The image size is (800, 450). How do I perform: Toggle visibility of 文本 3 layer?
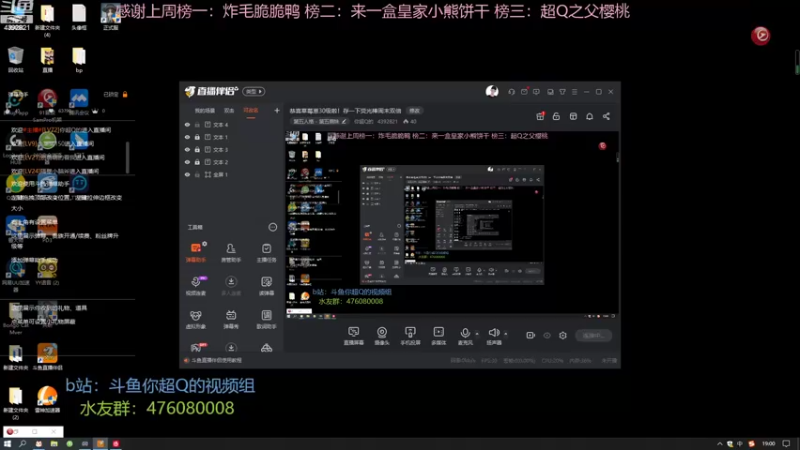(187, 149)
